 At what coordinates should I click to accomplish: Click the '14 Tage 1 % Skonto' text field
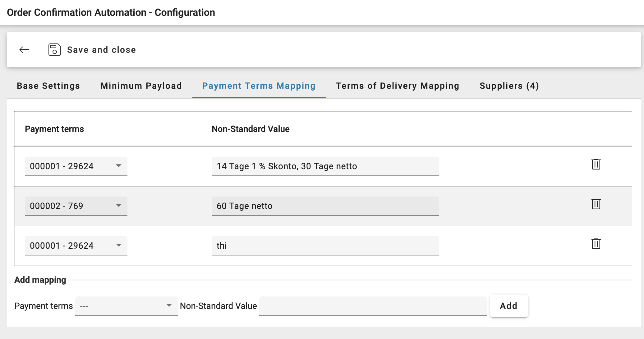point(325,166)
